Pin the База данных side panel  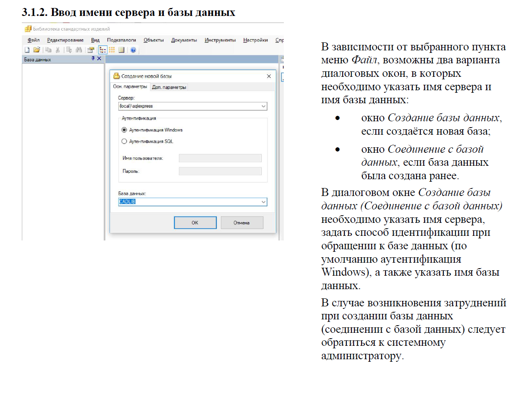(x=93, y=59)
